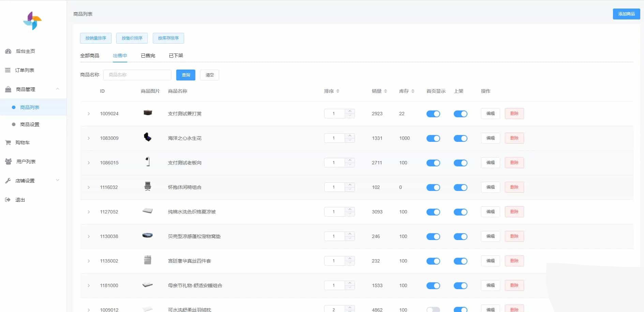This screenshot has width=644, height=312.
Task: Edit product 海洋之心永生花 with 编辑
Action: (490, 138)
